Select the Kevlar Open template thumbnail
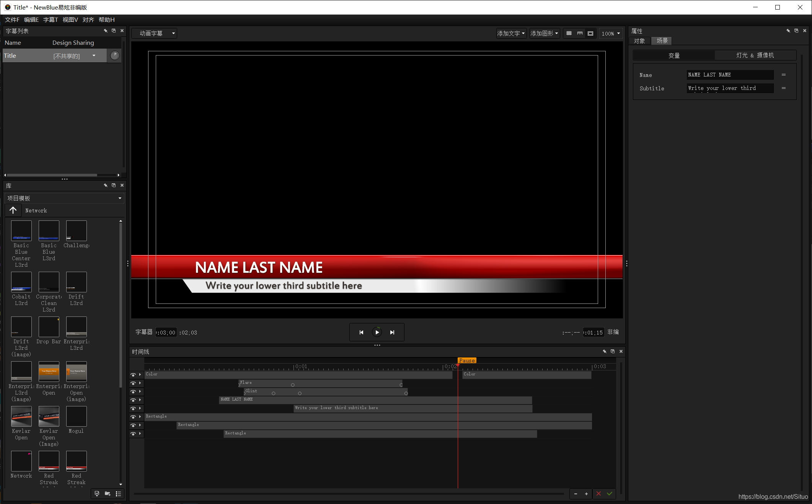 (21, 416)
